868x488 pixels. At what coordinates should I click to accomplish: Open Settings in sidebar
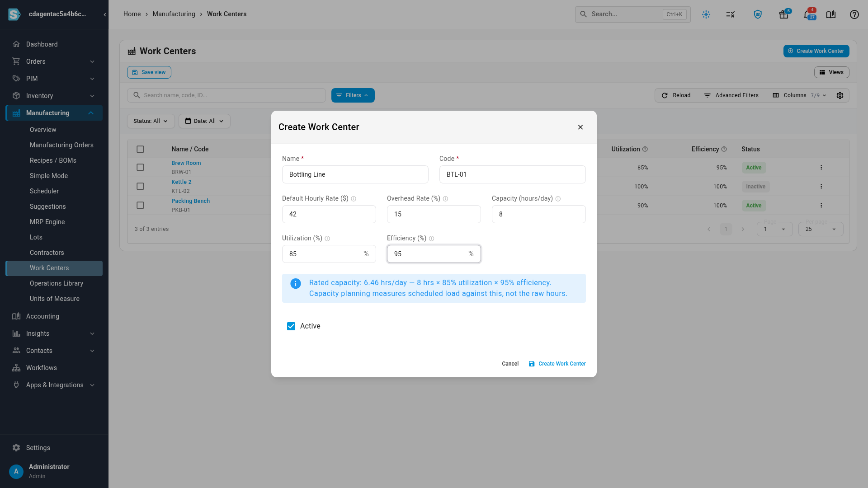38,448
